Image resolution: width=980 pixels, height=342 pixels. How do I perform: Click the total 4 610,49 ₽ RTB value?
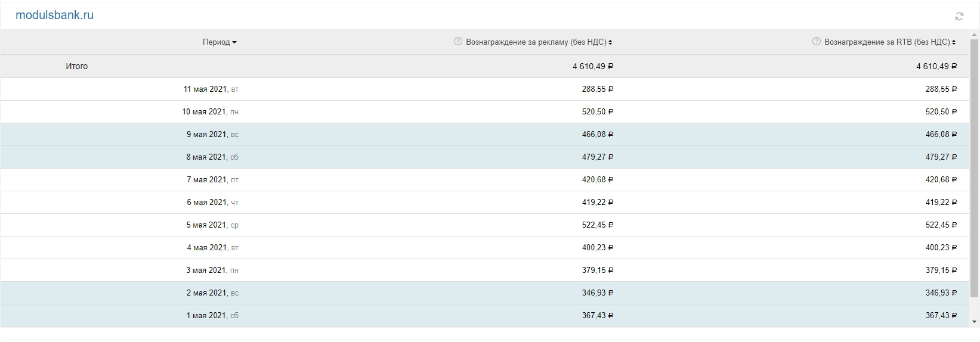pos(936,66)
